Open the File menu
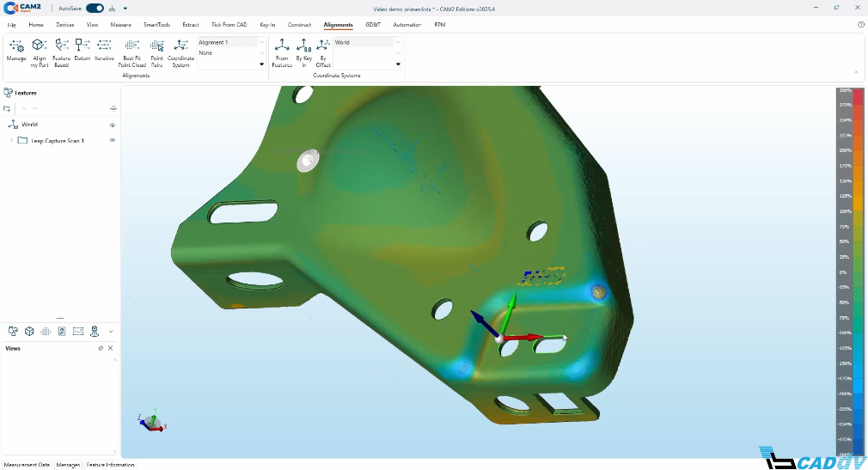 tap(12, 25)
